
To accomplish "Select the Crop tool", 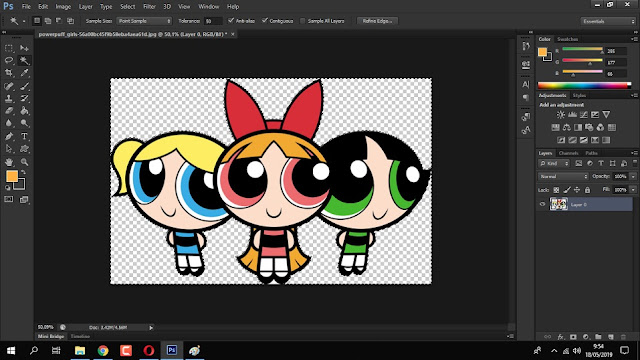I will (x=9, y=73).
